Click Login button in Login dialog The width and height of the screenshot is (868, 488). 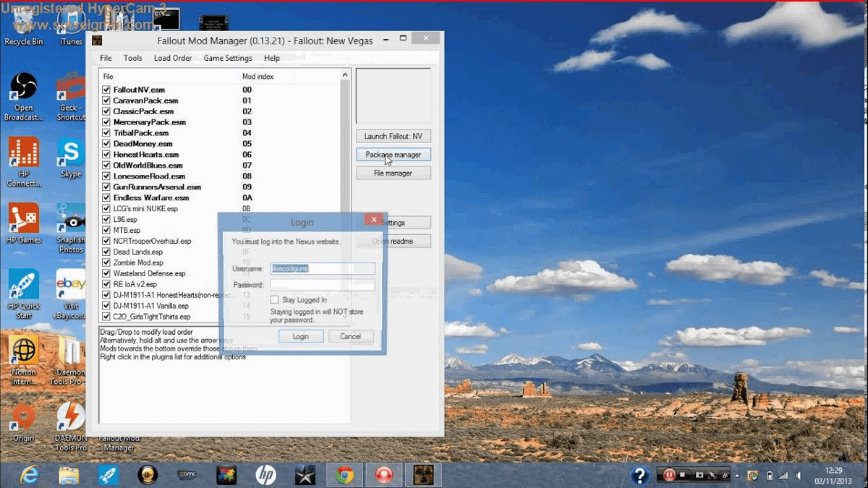click(x=301, y=336)
